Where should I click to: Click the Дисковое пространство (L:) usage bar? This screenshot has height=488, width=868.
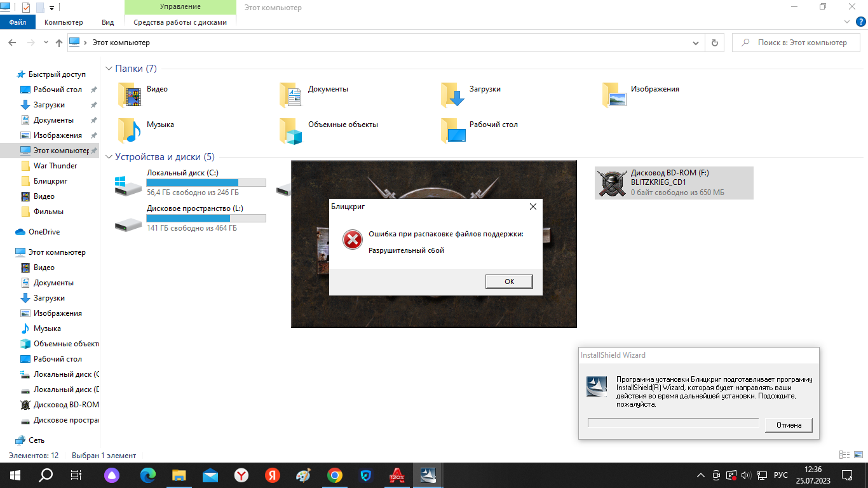206,218
